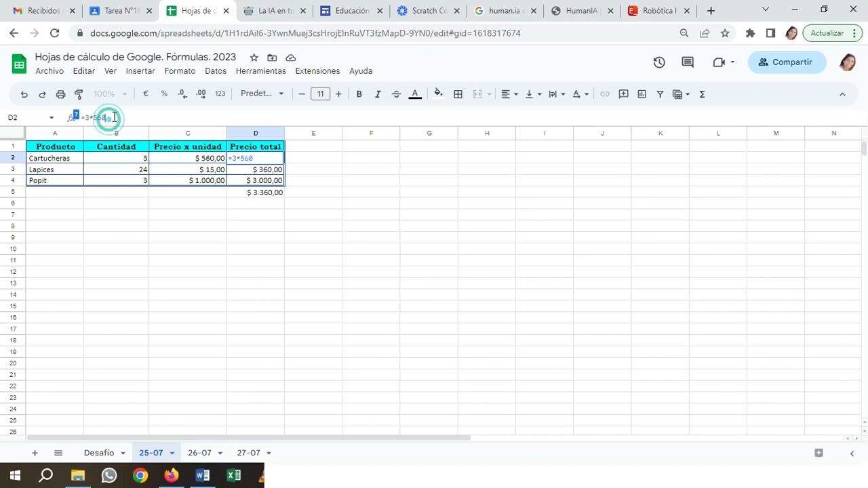Open the Extensiones menu
The height and width of the screenshot is (488, 868).
[317, 71]
